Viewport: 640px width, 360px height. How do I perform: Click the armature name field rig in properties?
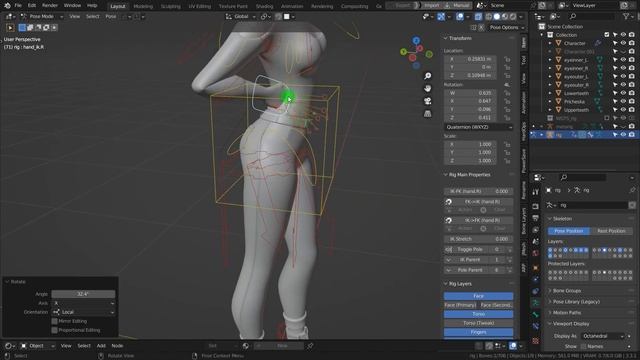coord(593,205)
